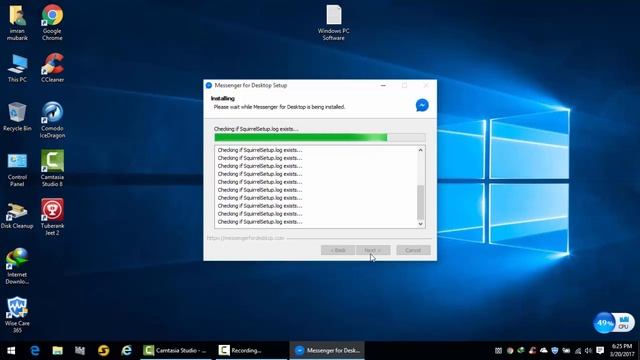
Task: Select Messenger for Desktop taskbar button
Action: pyautogui.click(x=327, y=350)
